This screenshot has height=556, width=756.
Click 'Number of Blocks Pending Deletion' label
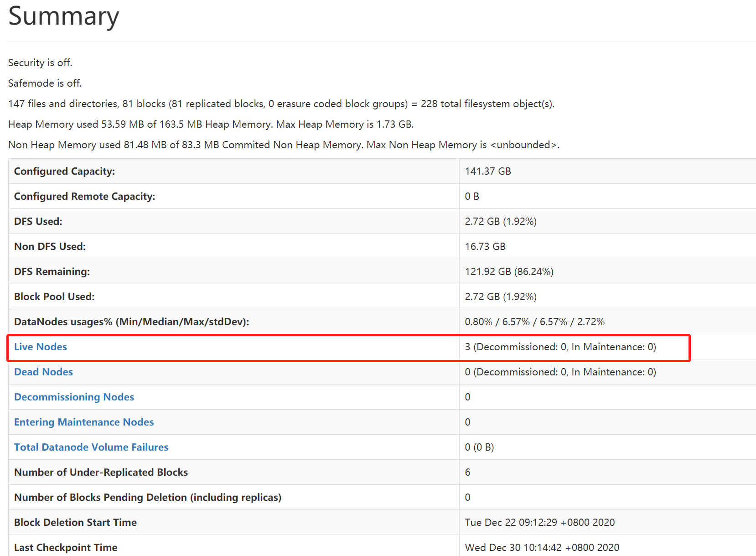(148, 497)
